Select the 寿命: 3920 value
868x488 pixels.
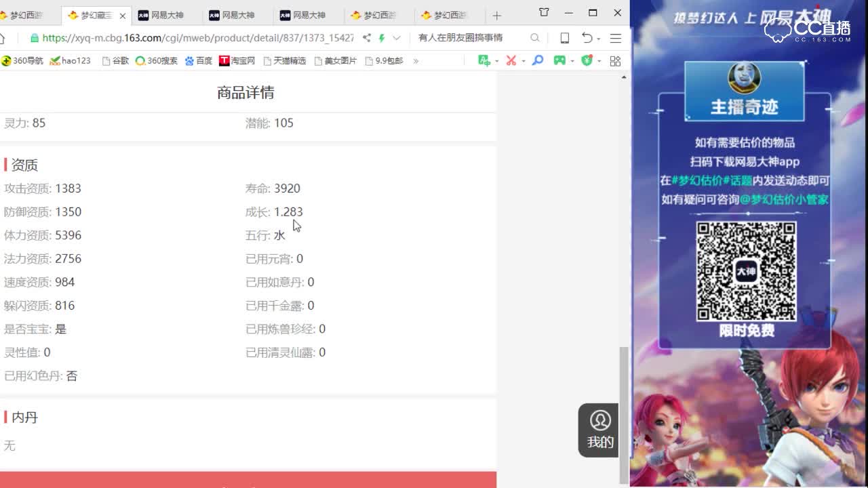point(273,188)
